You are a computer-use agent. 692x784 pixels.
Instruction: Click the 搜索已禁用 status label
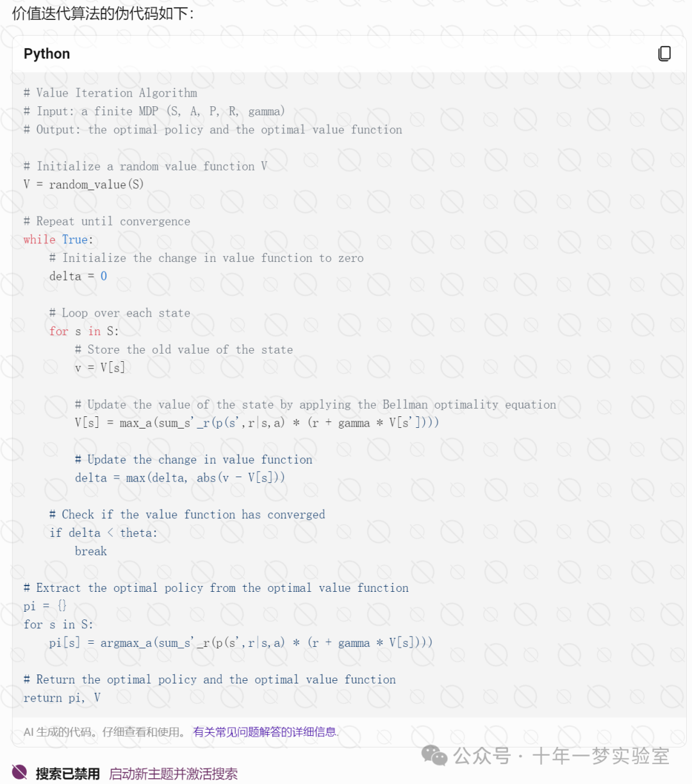67,773
